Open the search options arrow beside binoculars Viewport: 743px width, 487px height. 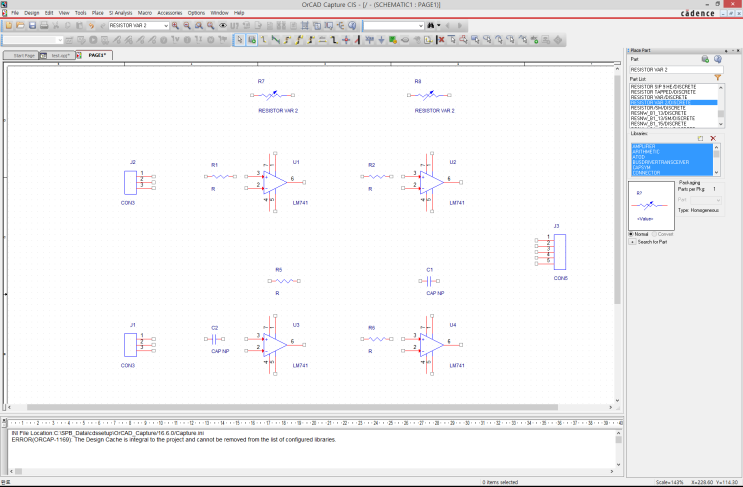coord(438,25)
